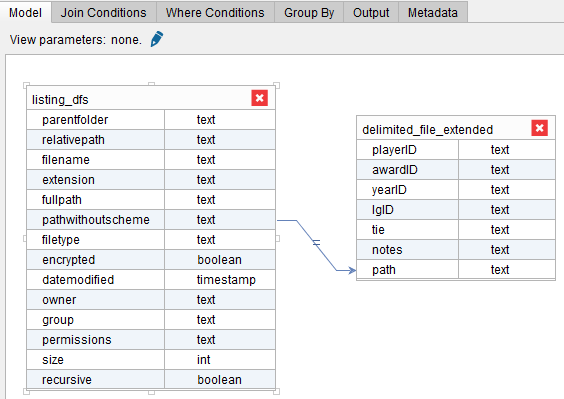Select the lgID field
The height and width of the screenshot is (399, 564).
coord(408,210)
